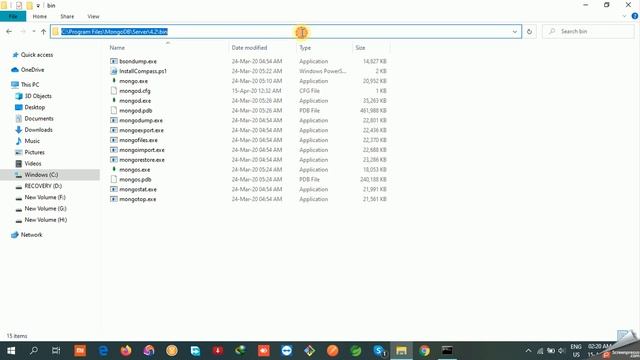This screenshot has width=640, height=360.
Task: Go up one folder level
Action: [43, 31]
